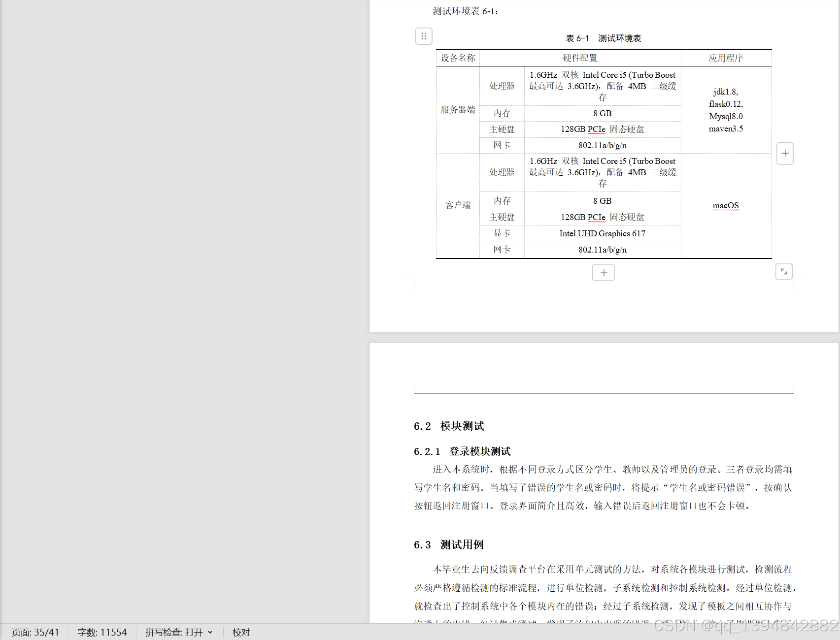
Task: Open word count via 字数: 11554 in status bar
Action: coord(102,632)
